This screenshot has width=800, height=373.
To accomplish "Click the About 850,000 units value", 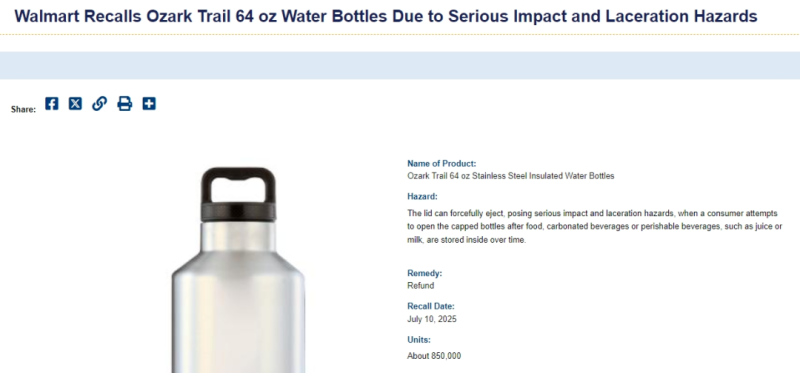I will coord(434,356).
